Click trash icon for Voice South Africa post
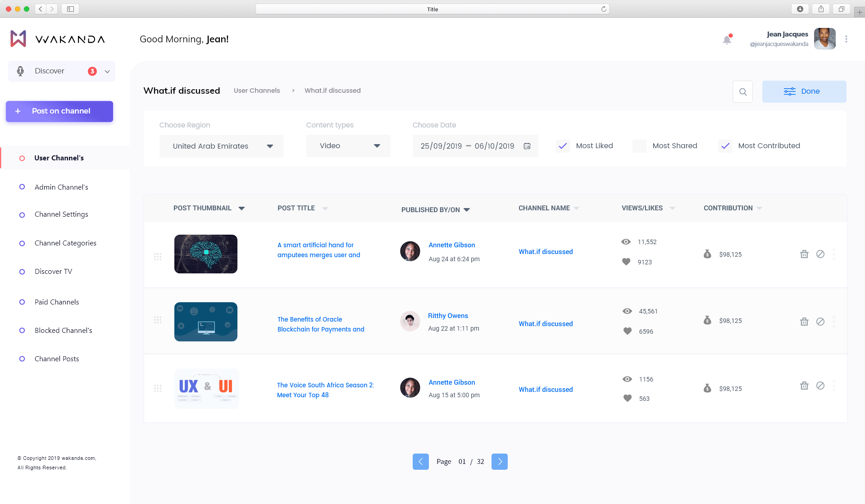This screenshot has width=865, height=504. click(804, 386)
